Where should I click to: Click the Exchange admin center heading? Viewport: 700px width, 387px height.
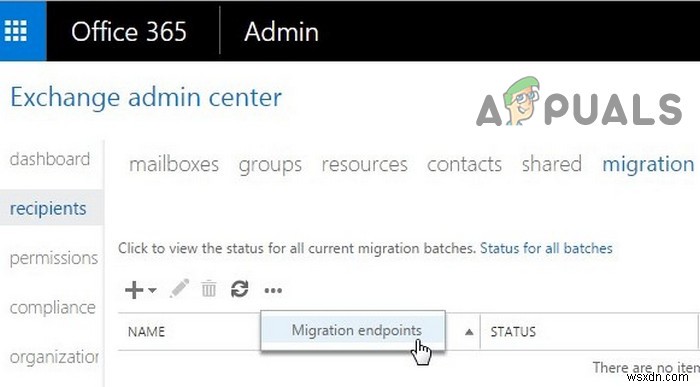click(146, 97)
